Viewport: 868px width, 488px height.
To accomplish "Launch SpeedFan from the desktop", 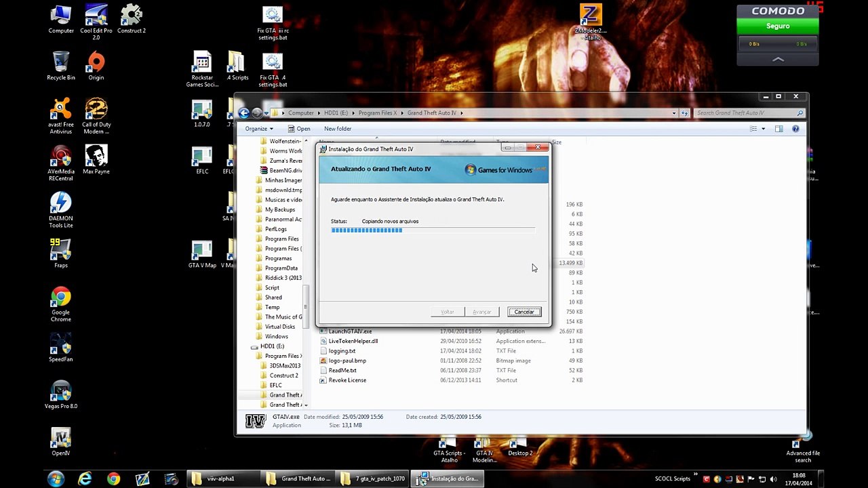I will (61, 348).
